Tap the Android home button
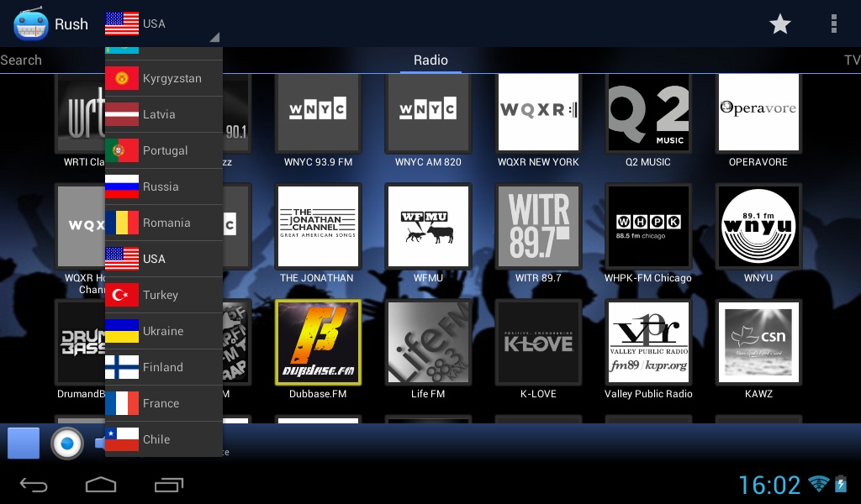Screen dimensions: 861x504 click(x=101, y=485)
